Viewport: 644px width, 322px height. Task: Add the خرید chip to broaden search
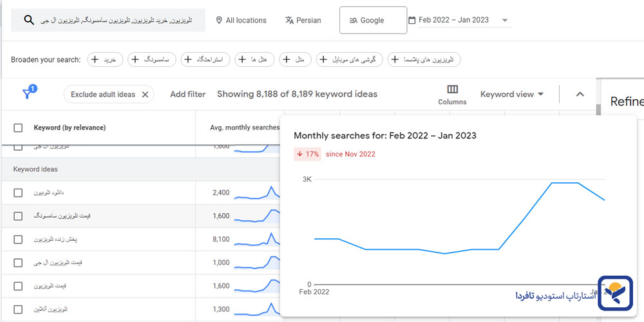point(105,59)
